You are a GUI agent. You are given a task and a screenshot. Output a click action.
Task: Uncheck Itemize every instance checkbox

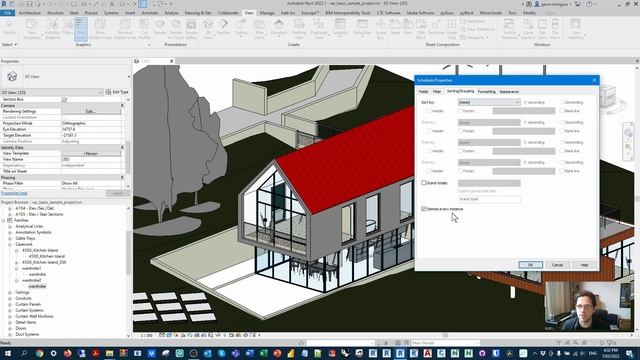coord(424,209)
